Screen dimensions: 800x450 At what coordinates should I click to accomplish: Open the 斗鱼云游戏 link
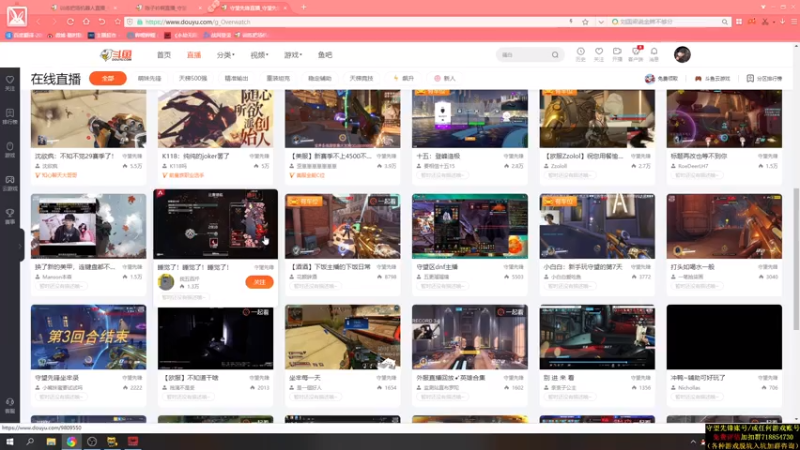pyautogui.click(x=712, y=79)
